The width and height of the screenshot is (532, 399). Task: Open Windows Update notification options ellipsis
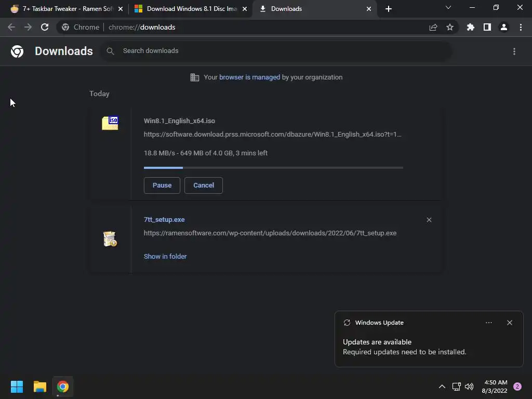coord(488,323)
